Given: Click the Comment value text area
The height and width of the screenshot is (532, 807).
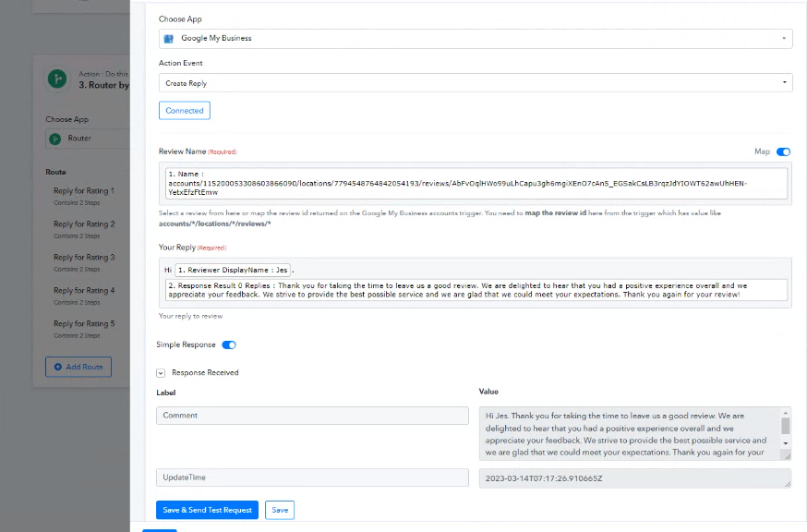Looking at the screenshot, I should point(631,433).
